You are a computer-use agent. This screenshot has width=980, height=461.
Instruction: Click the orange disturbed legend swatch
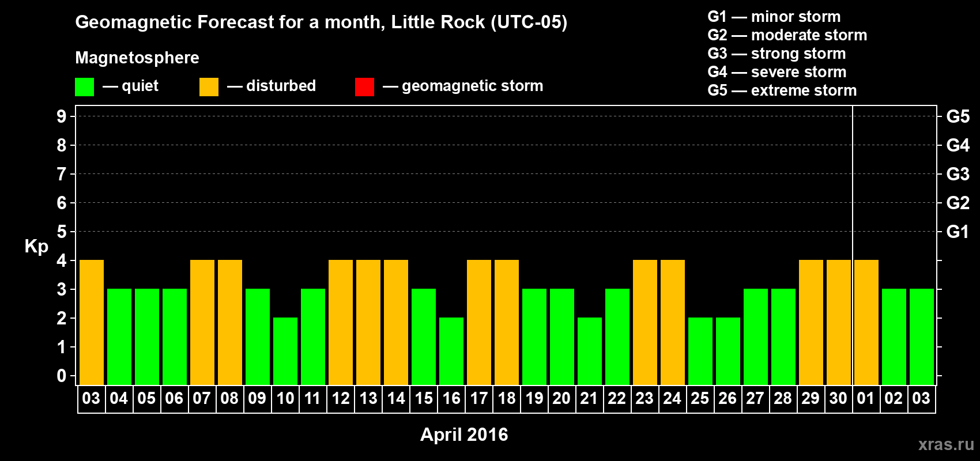pyautogui.click(x=209, y=87)
